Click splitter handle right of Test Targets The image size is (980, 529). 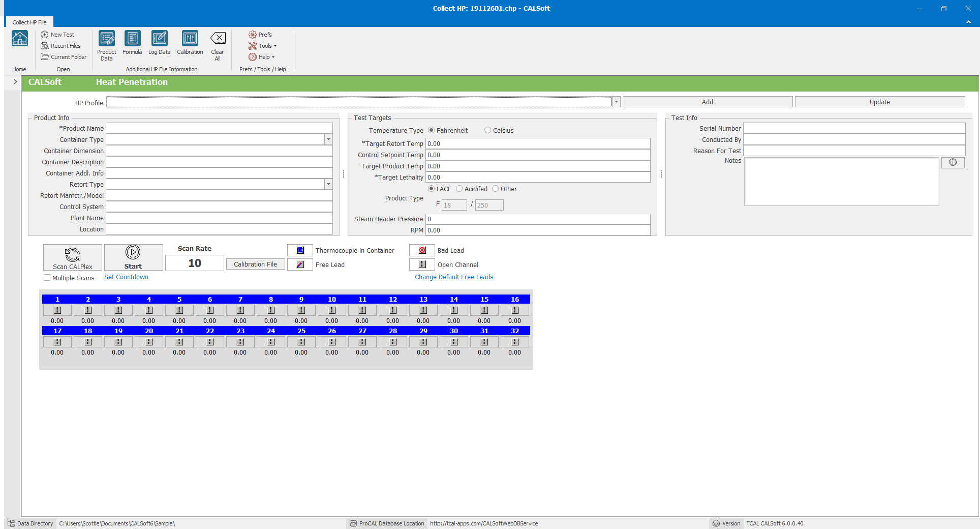[661, 174]
